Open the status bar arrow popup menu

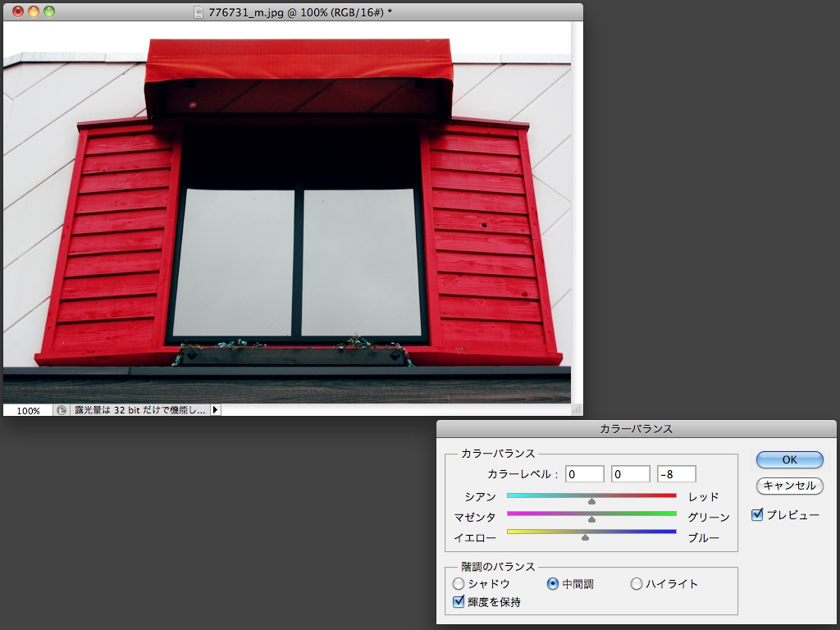click(216, 410)
